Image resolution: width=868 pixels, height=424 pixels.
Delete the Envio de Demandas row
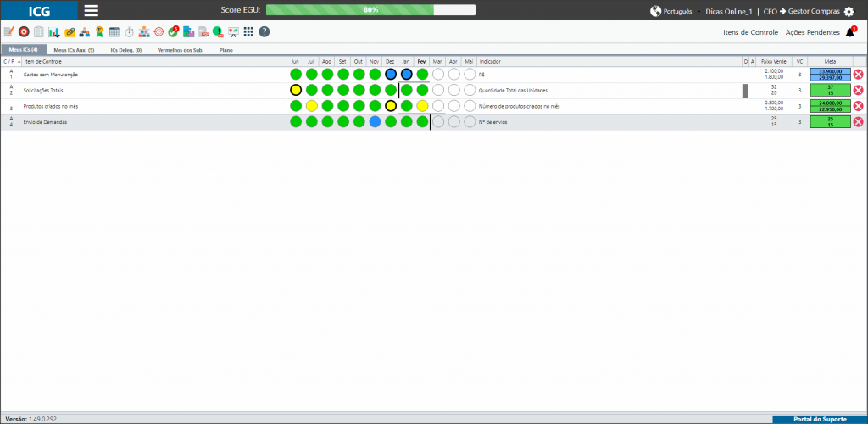click(x=858, y=122)
